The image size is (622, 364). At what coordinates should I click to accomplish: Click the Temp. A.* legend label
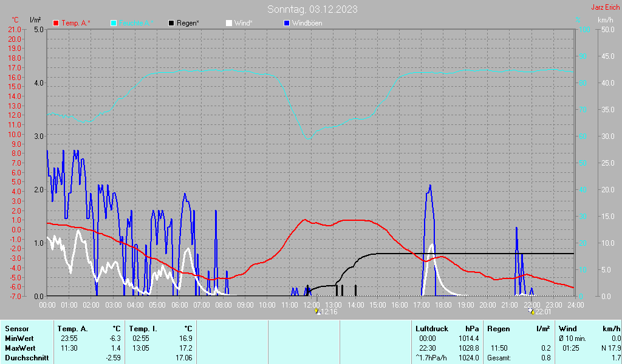(x=76, y=23)
